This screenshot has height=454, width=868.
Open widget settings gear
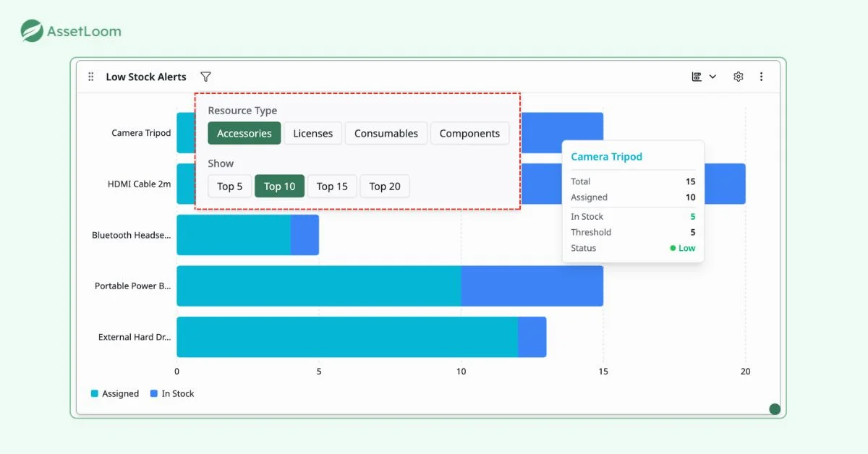(739, 77)
